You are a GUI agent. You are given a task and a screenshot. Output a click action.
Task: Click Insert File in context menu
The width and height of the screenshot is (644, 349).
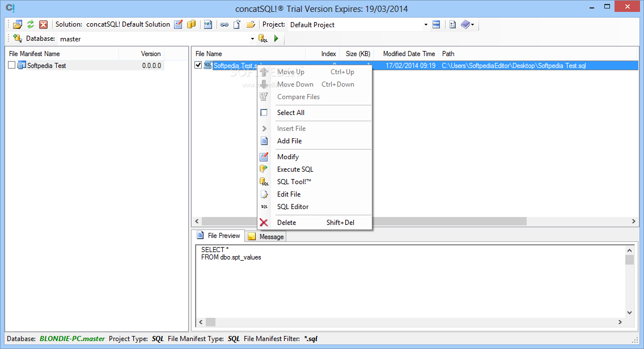[x=315, y=129]
